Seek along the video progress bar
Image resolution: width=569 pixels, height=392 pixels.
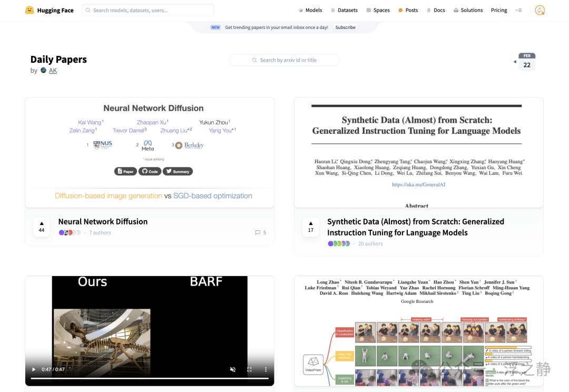tap(150, 379)
